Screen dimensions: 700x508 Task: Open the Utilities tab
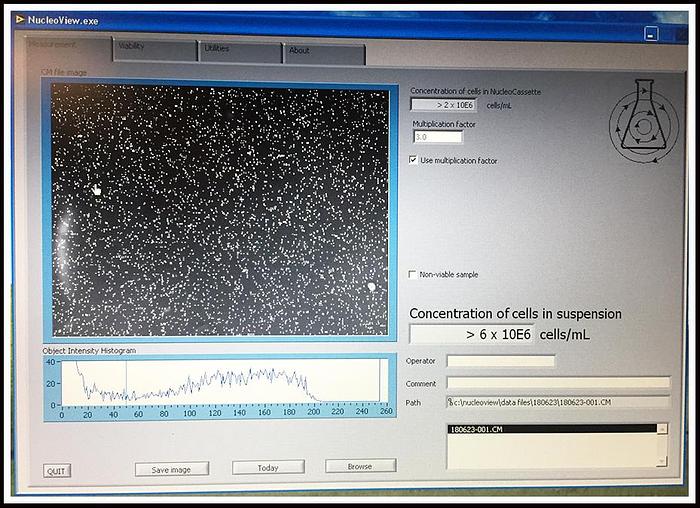pyautogui.click(x=239, y=50)
